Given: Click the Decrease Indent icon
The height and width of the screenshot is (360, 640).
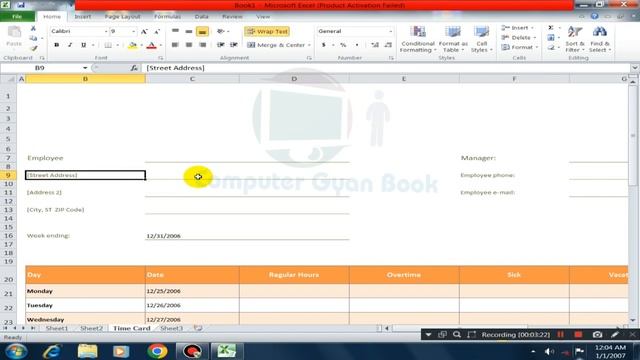Looking at the screenshot, I should [x=221, y=45].
